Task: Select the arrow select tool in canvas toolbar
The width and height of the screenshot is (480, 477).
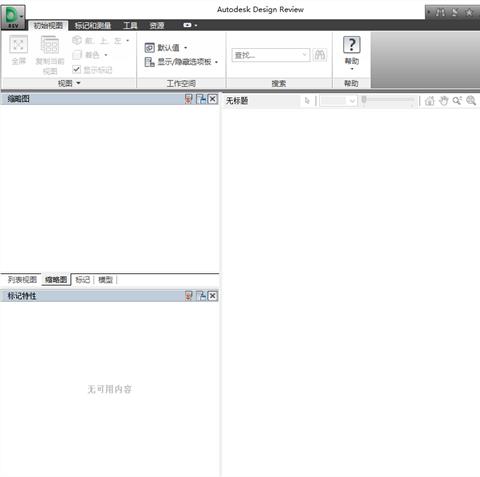Action: tap(307, 100)
